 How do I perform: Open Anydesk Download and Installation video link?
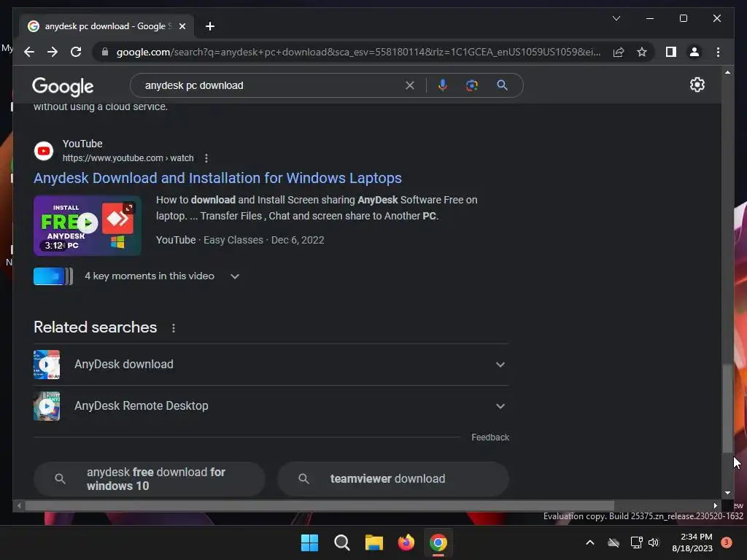coord(217,178)
